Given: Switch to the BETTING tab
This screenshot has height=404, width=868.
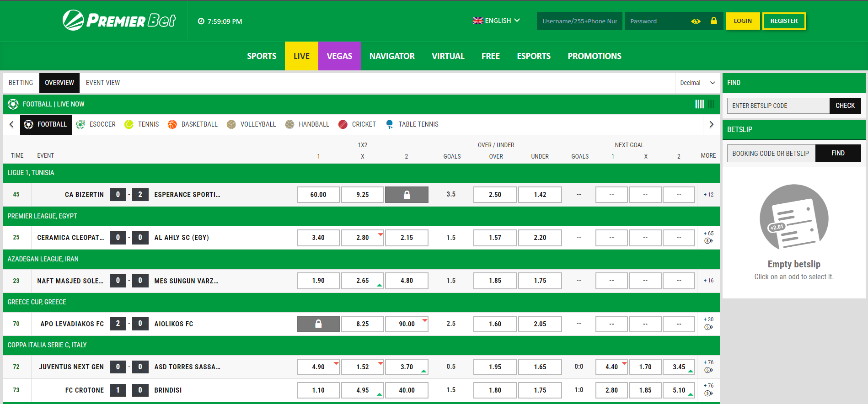Looking at the screenshot, I should 21,83.
